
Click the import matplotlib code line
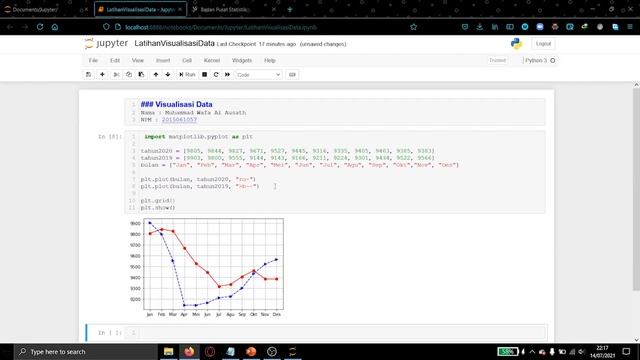(198, 137)
